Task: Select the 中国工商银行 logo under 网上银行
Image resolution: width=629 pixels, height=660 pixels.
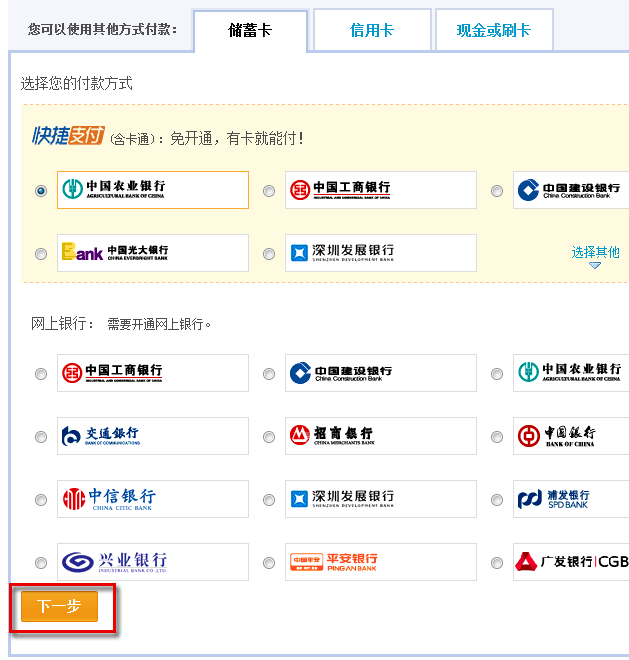Action: point(152,373)
